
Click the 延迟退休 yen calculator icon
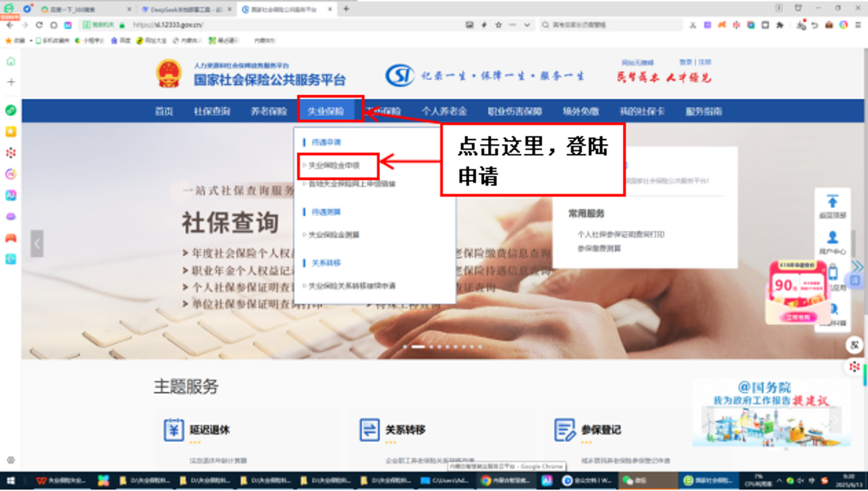pos(174,430)
